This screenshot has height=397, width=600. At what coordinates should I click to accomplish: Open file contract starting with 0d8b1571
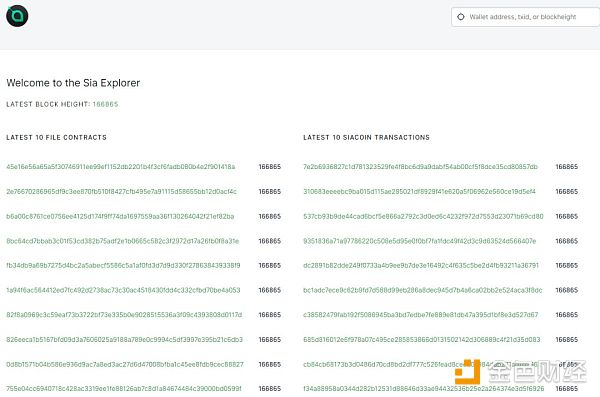click(x=125, y=364)
